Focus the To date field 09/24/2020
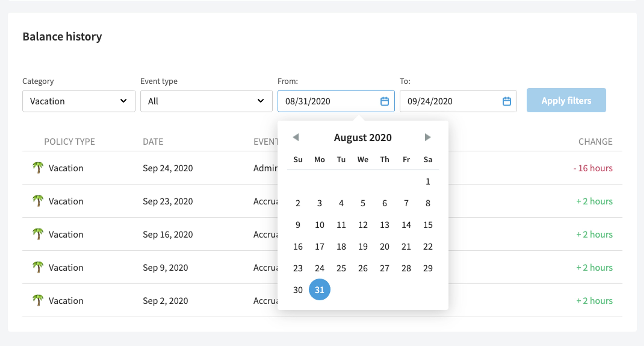This screenshot has height=346, width=644. point(458,101)
